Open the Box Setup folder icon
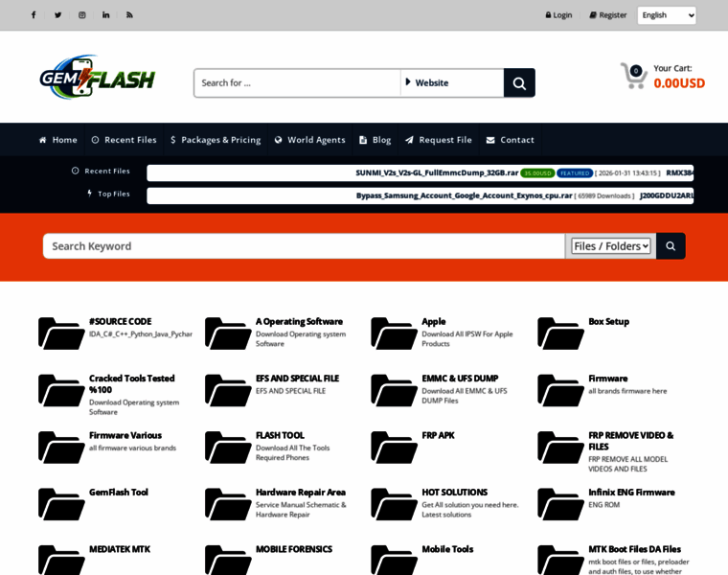The height and width of the screenshot is (575, 728). (560, 333)
